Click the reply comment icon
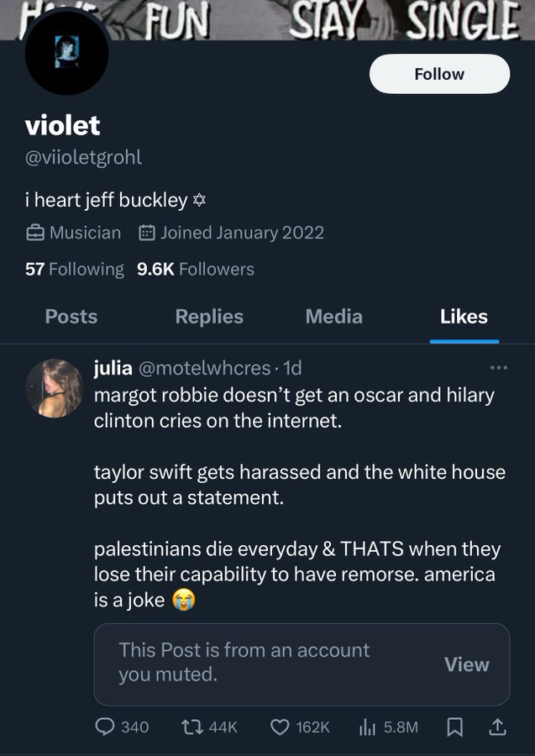The image size is (535, 756). pos(106,727)
